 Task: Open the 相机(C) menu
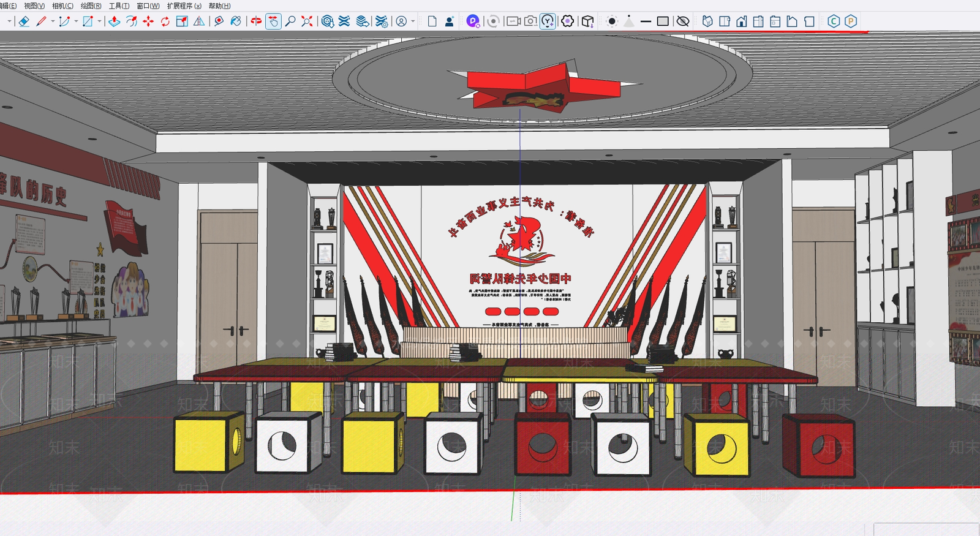tap(62, 6)
